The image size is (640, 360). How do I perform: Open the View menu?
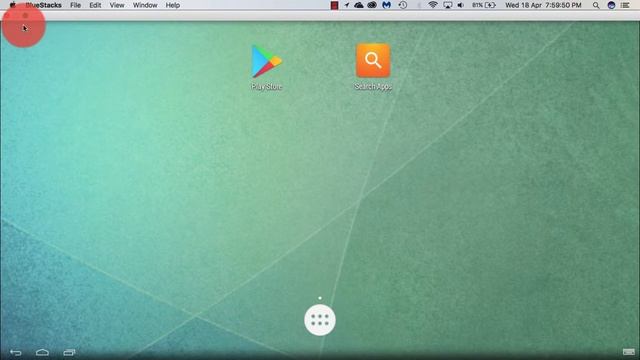[117, 5]
